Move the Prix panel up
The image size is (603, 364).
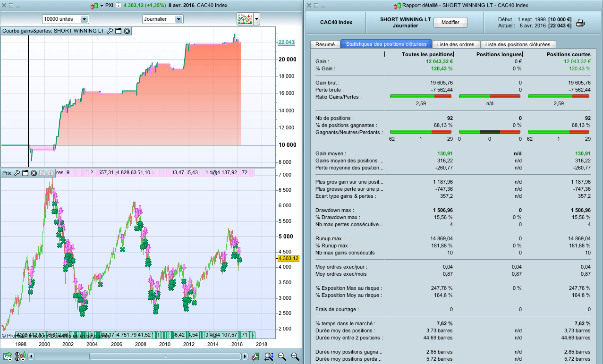tap(51, 173)
